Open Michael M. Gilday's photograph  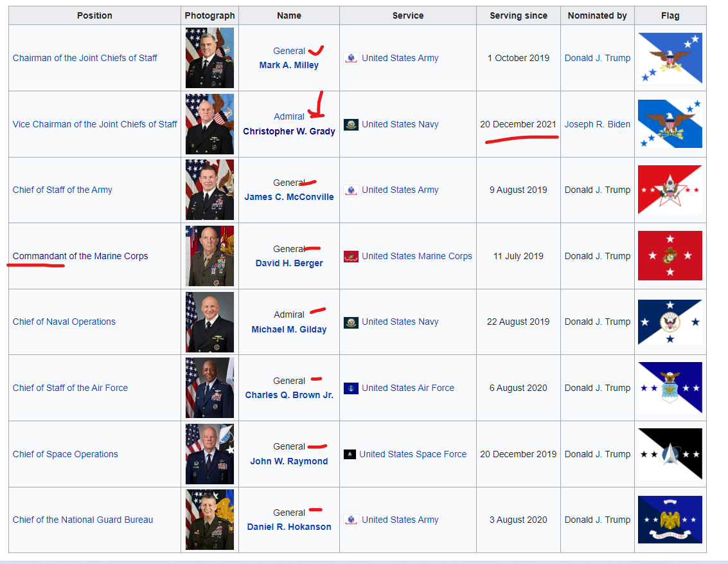pos(210,322)
